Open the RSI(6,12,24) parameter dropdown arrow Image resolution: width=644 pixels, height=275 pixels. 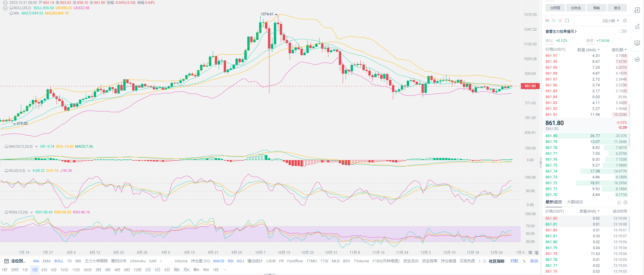point(32,213)
